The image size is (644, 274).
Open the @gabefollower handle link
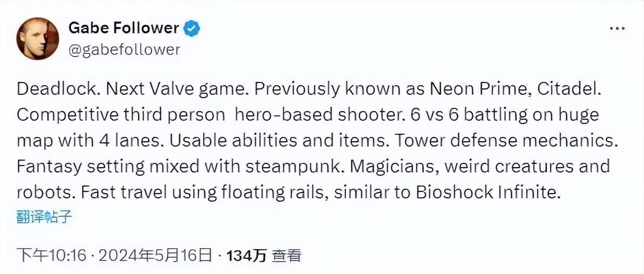click(124, 49)
